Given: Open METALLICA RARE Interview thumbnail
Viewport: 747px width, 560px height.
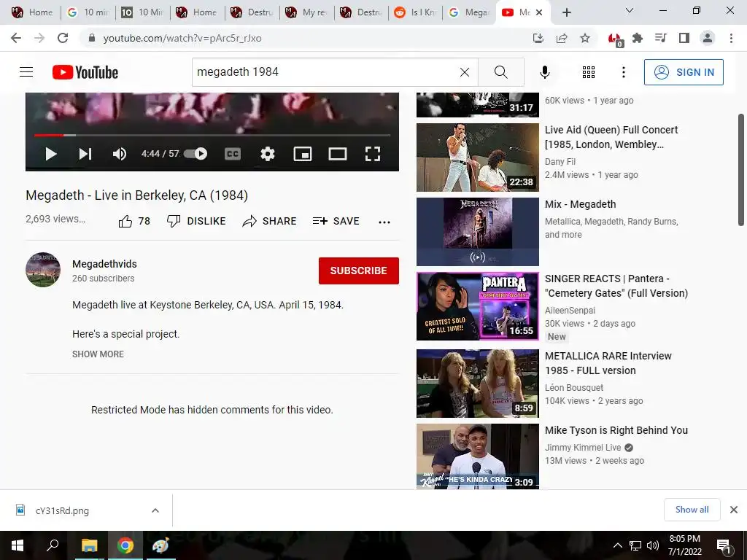Looking at the screenshot, I should 477,384.
